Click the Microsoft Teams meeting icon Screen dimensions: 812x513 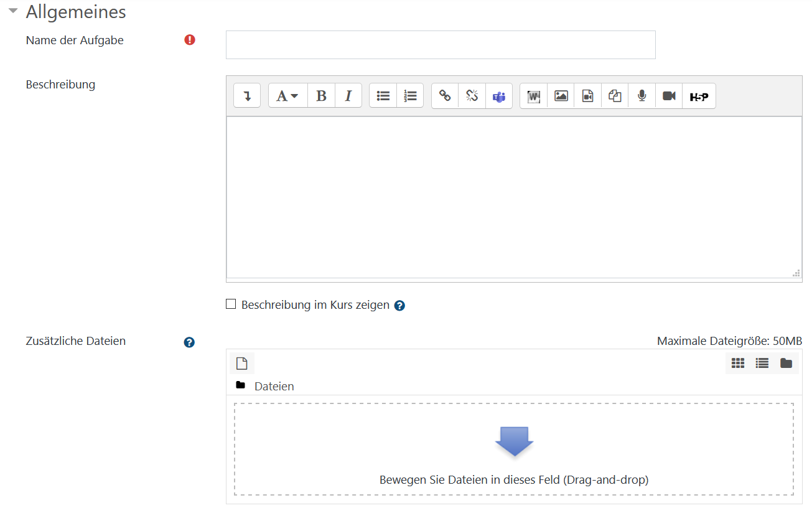[499, 96]
